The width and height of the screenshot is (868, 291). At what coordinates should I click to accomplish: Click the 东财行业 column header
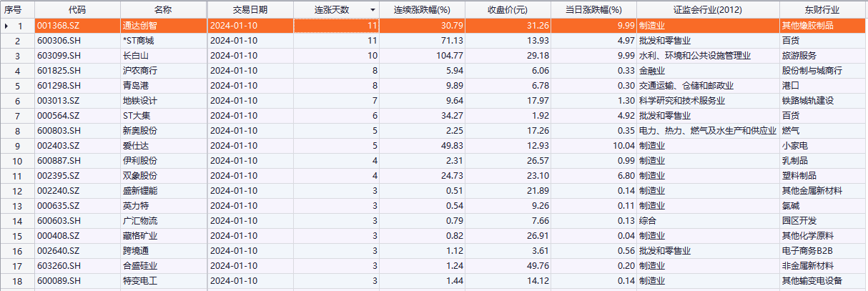point(822,10)
